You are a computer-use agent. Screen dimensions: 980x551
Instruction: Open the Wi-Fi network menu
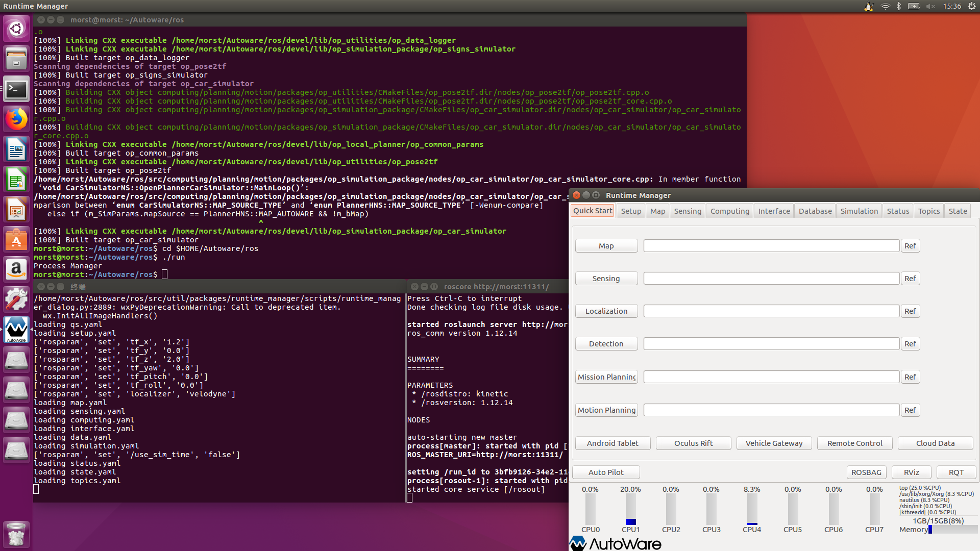(x=885, y=6)
